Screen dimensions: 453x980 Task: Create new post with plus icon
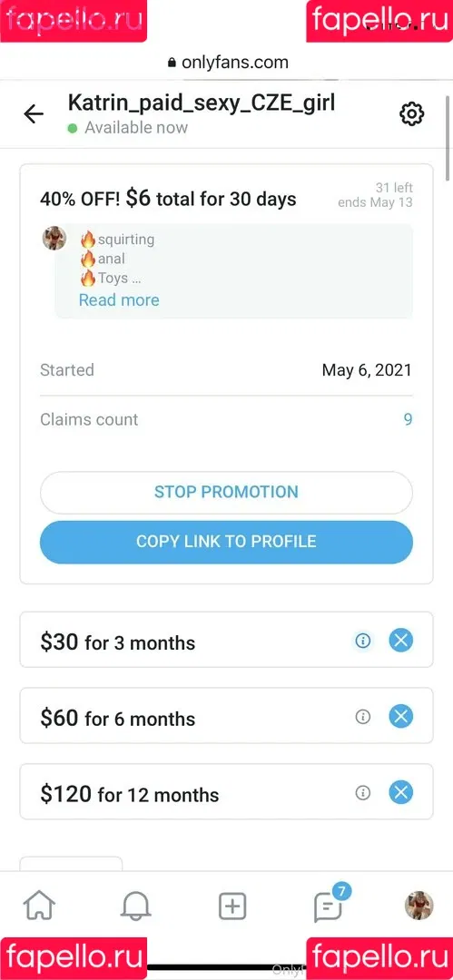click(x=232, y=906)
